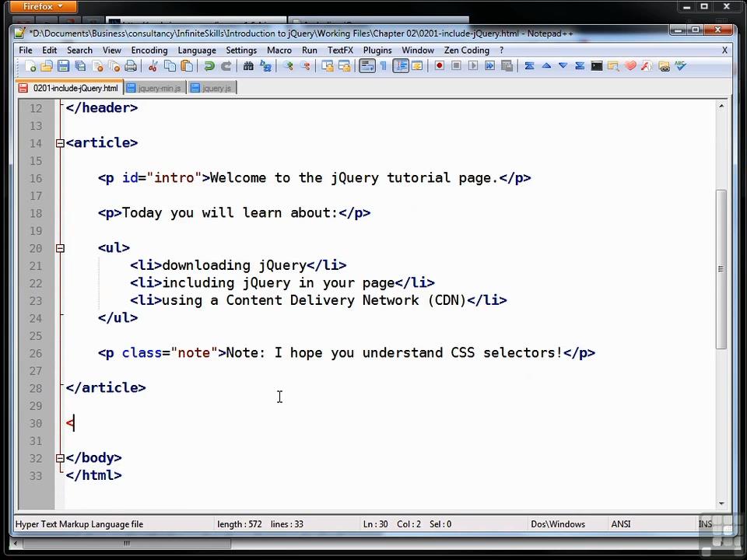Viewport: 747px width, 560px height.
Task: Click the Stop recording macro icon
Action: click(456, 65)
